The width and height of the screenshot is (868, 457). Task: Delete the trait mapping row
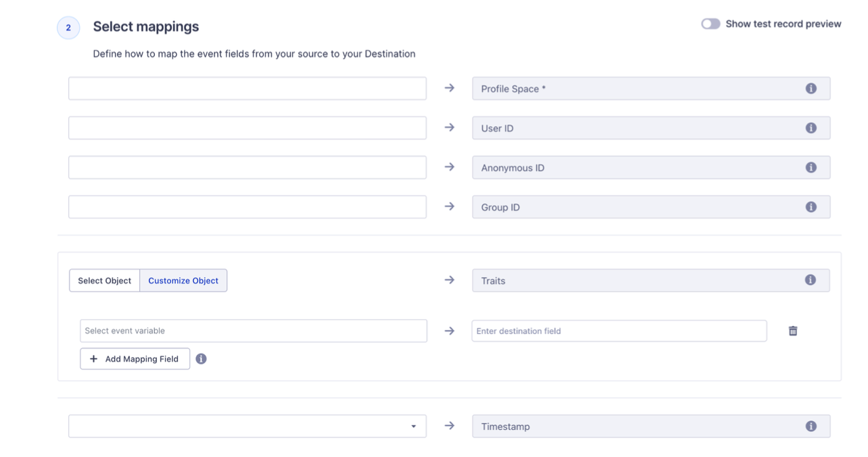click(792, 331)
